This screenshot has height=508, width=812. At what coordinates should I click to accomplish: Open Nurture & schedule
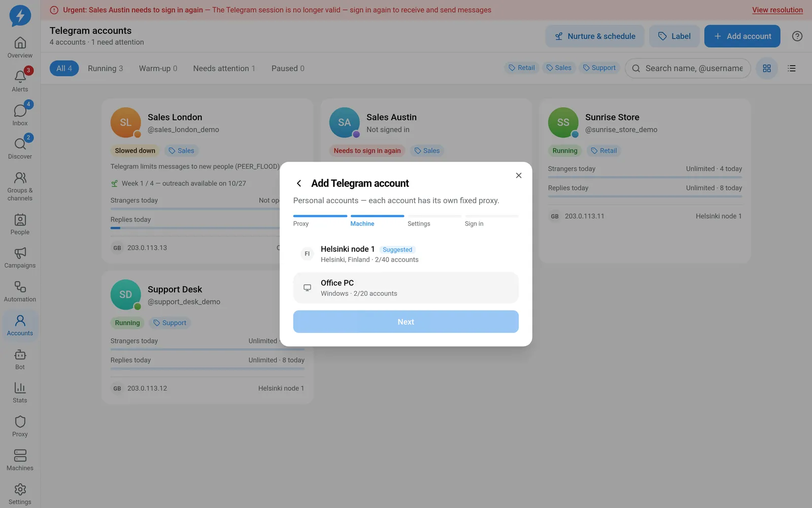click(595, 36)
